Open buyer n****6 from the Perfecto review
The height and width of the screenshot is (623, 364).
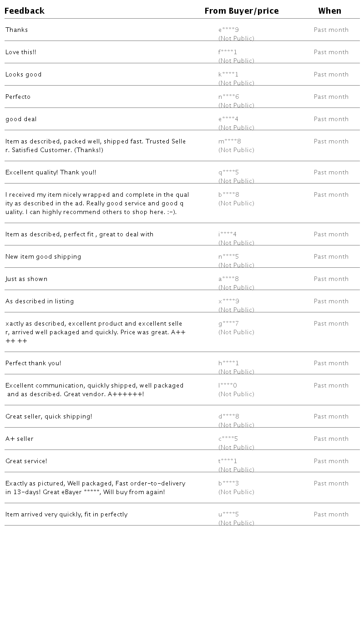[x=228, y=97]
